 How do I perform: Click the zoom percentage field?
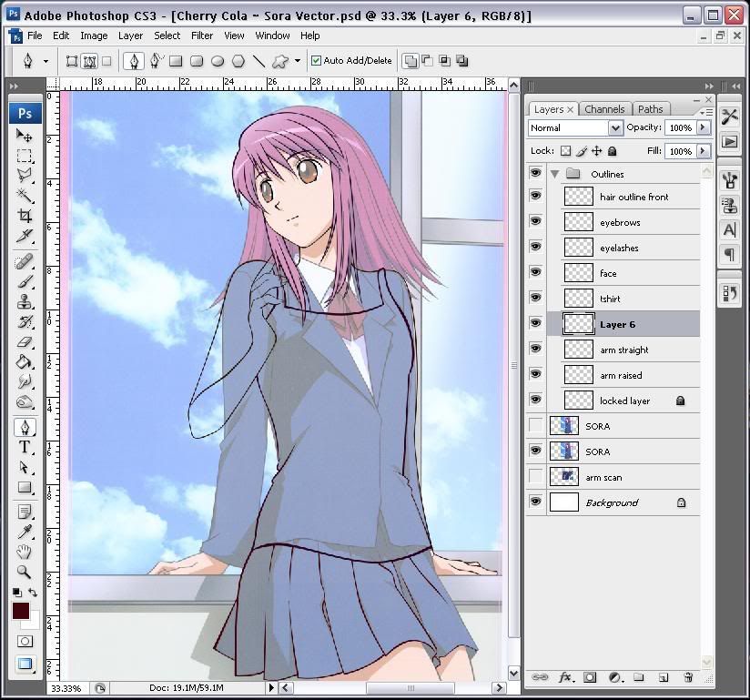[x=66, y=688]
